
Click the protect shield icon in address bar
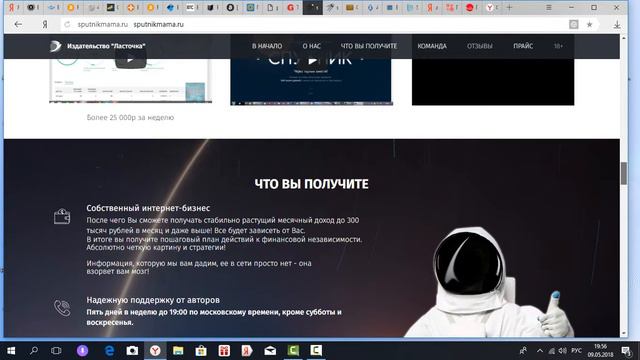(x=573, y=24)
